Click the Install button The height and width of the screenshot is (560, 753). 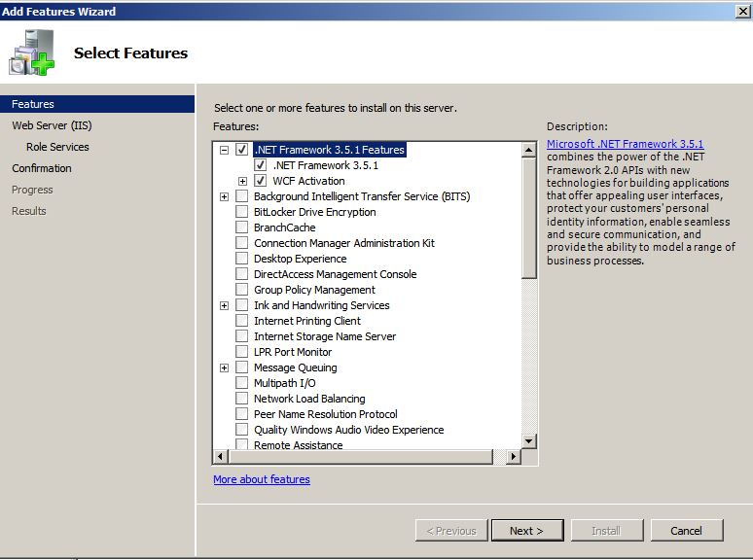point(606,531)
